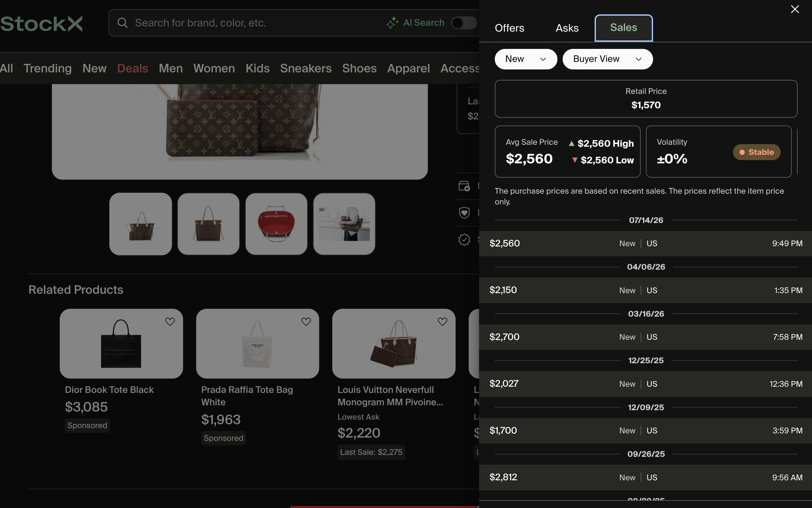Click the Neverfull Pivoine product image
The image size is (812, 508).
[394, 343]
